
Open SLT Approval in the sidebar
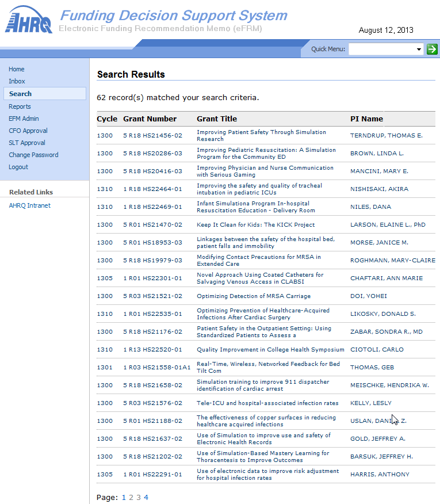point(27,143)
